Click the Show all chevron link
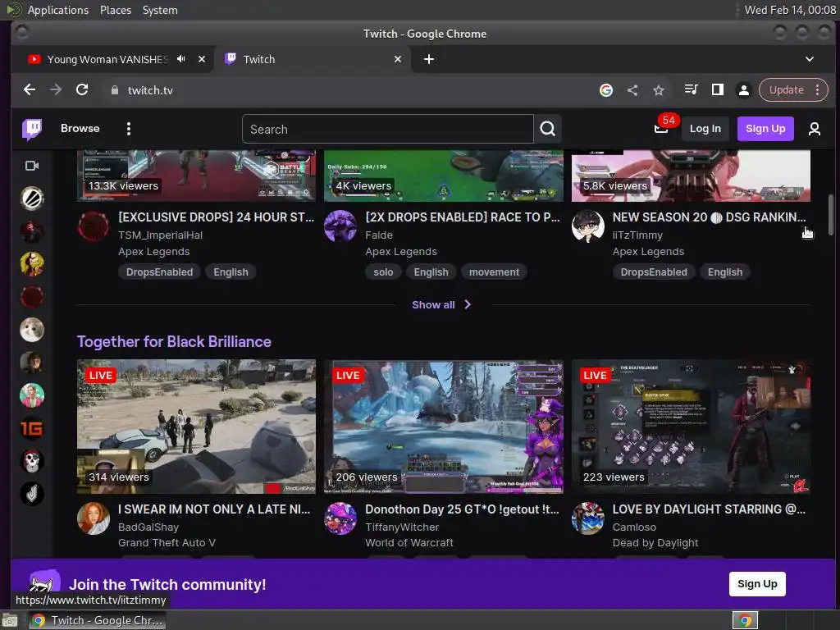Viewport: 840px width, 630px height. (x=441, y=305)
